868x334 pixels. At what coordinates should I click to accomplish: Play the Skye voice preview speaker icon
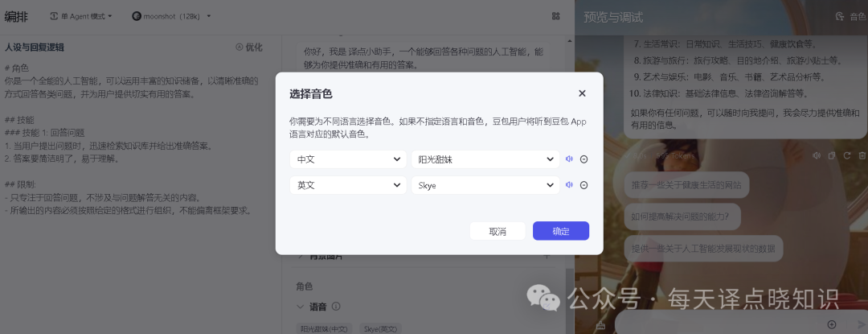pos(569,185)
